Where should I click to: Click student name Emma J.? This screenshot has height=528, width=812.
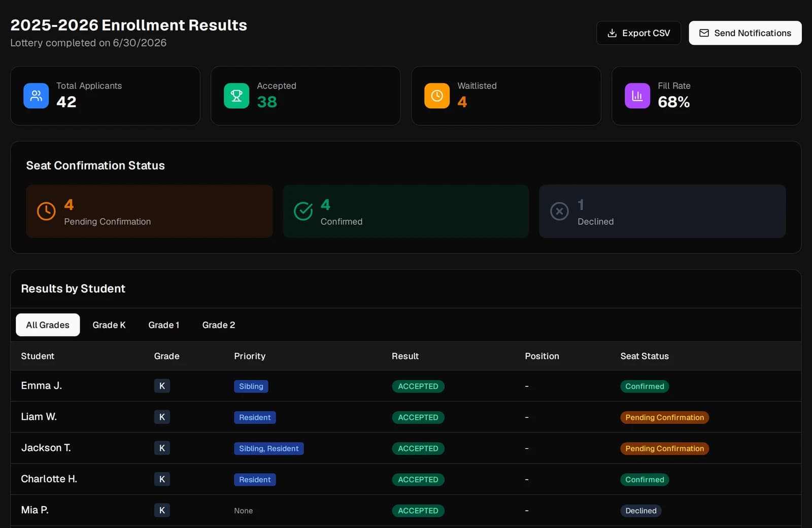point(42,386)
